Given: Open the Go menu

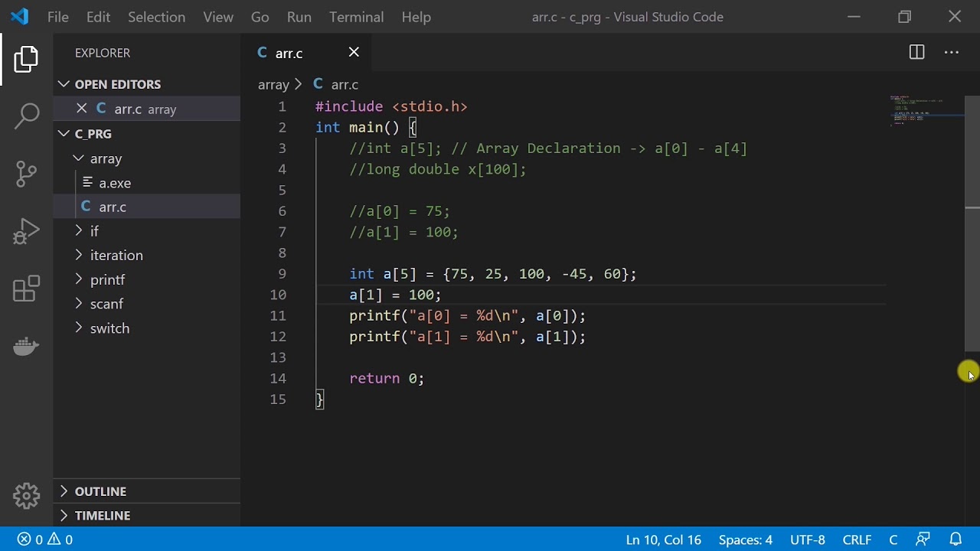Looking at the screenshot, I should (x=260, y=17).
